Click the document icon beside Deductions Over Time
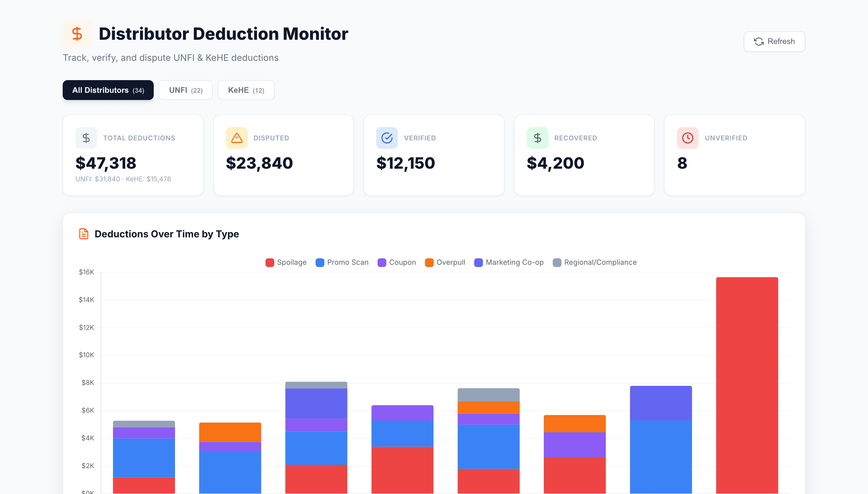 [x=84, y=234]
